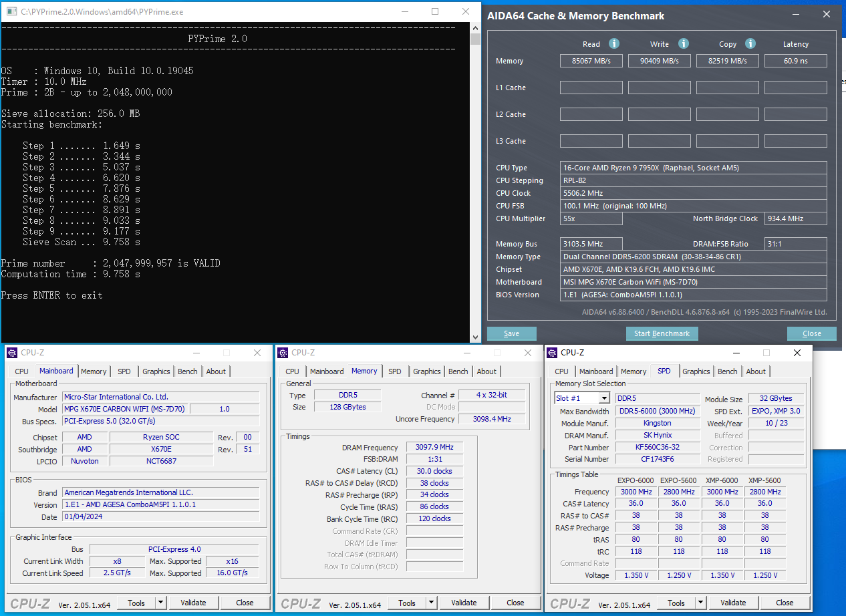
Task: Switch to Graphics tab in Mainboard CPU-Z window
Action: coord(156,371)
